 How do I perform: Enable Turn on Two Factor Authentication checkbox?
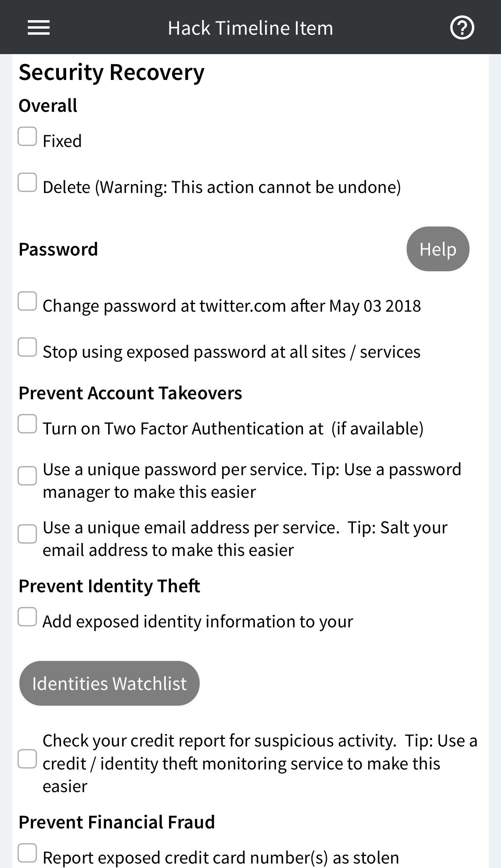(27, 424)
